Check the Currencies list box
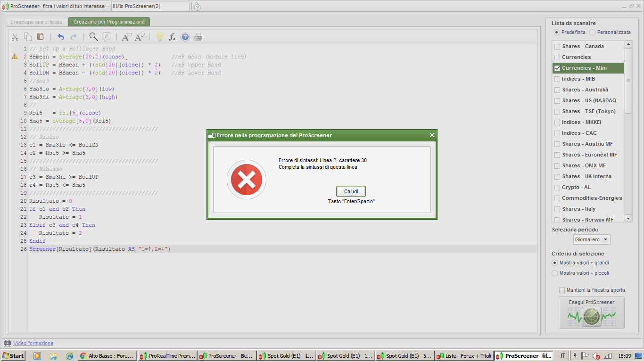This screenshot has height=362, width=644. click(557, 57)
